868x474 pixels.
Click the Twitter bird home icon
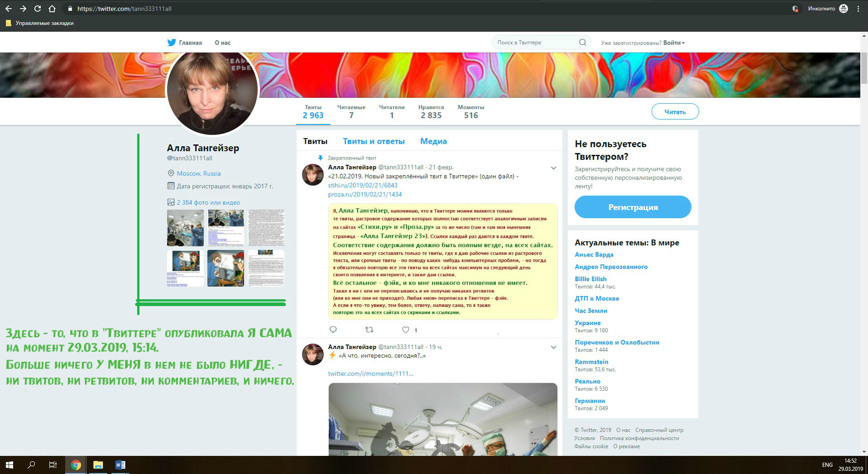172,43
